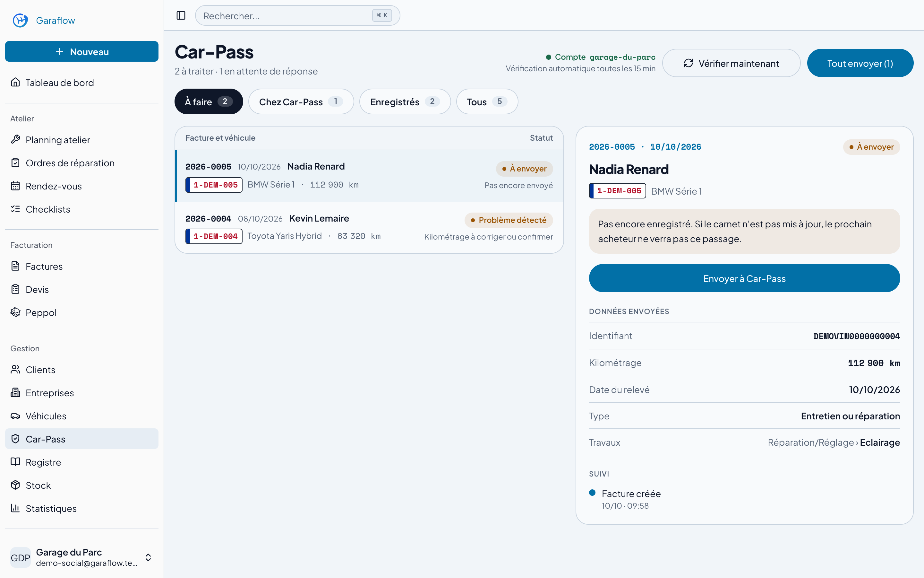Click the Nouveau button
The image size is (924, 578).
82,52
